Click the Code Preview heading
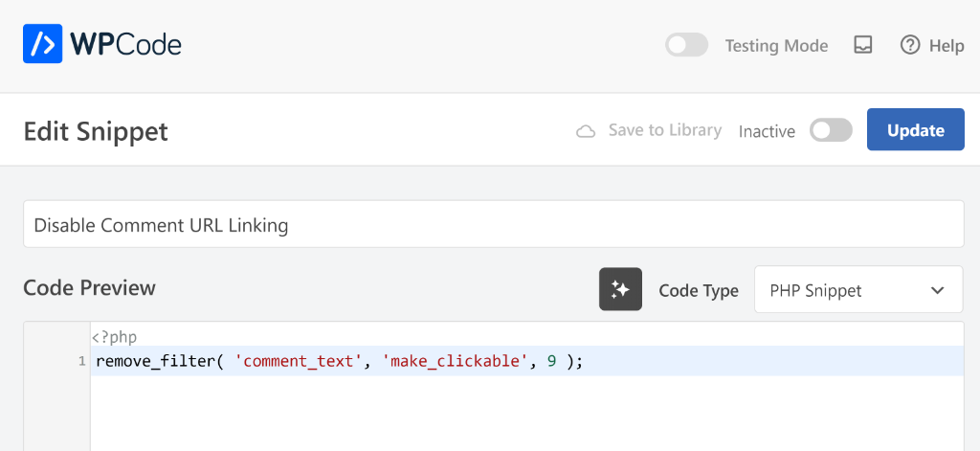The width and height of the screenshot is (980, 451). (x=89, y=287)
